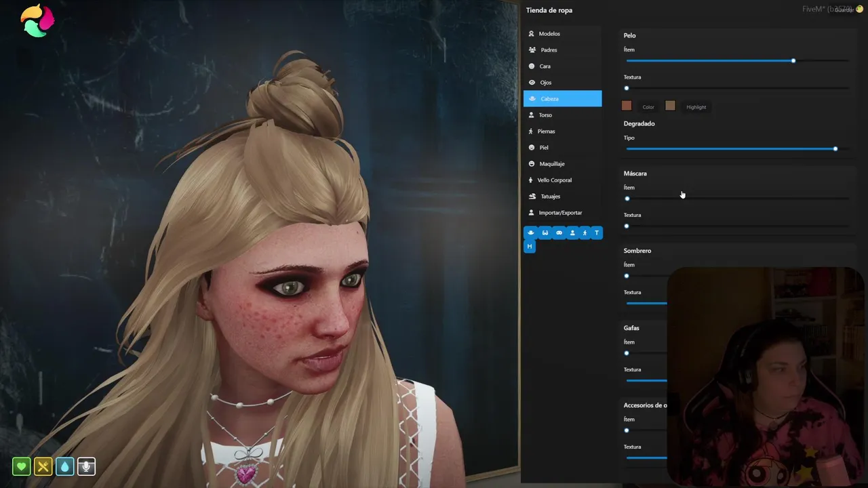
Task: Toggle the mask quick button
Action: pyautogui.click(x=559, y=232)
